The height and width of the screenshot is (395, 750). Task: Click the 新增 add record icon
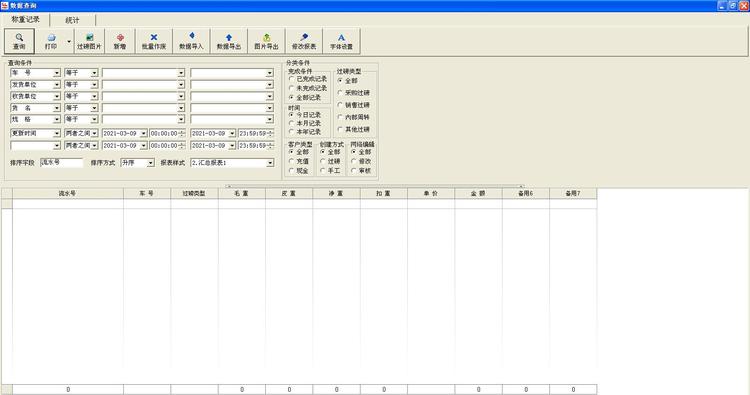click(120, 37)
